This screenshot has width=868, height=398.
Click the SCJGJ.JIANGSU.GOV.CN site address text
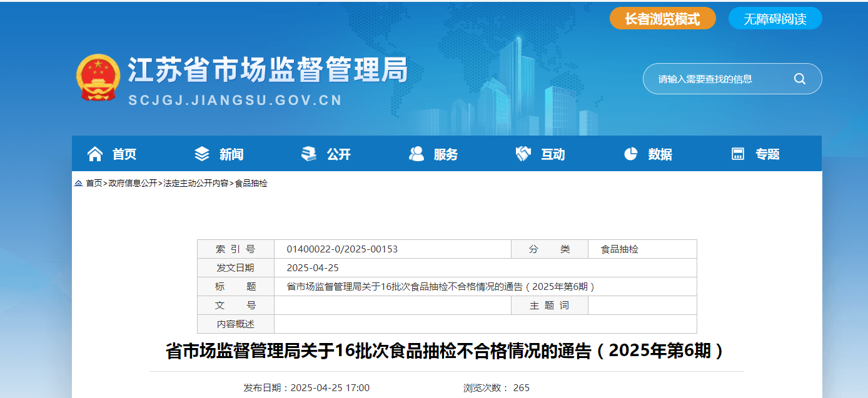pos(235,100)
